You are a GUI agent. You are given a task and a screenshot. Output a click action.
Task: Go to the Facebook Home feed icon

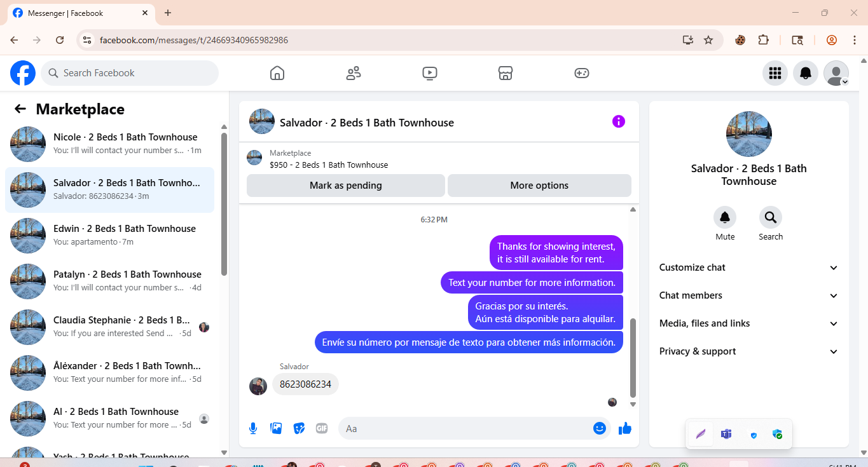point(277,73)
